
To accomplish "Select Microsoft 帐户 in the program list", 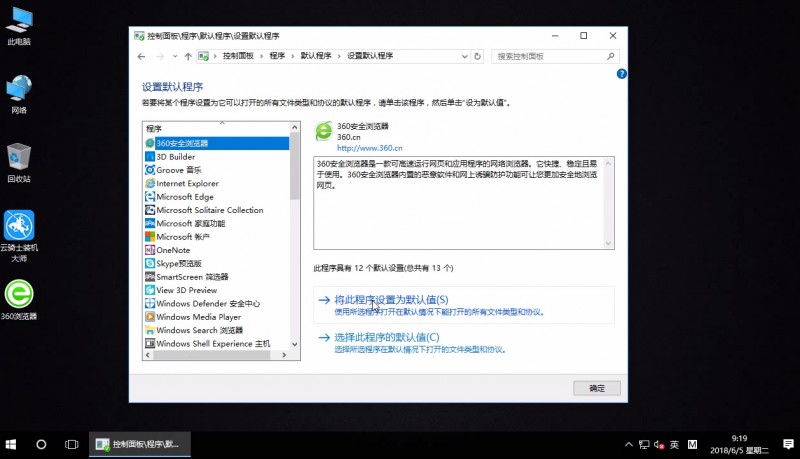I will click(x=217, y=237).
